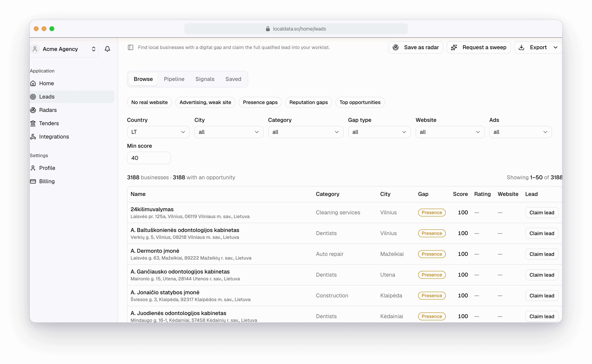The width and height of the screenshot is (592, 364).
Task: Click the Score column header
Action: coord(460,194)
